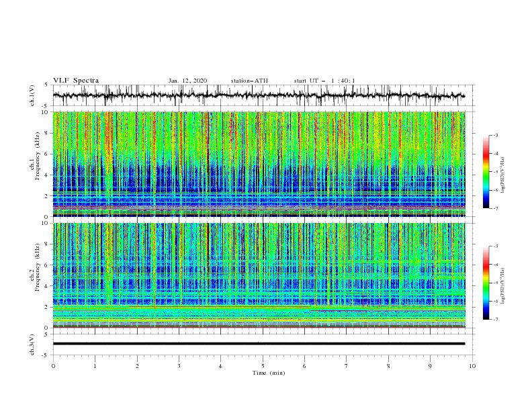This screenshot has height=411, width=532.
Task: Click the "-4" label on ch.2 colorbar
Action: coord(496,265)
